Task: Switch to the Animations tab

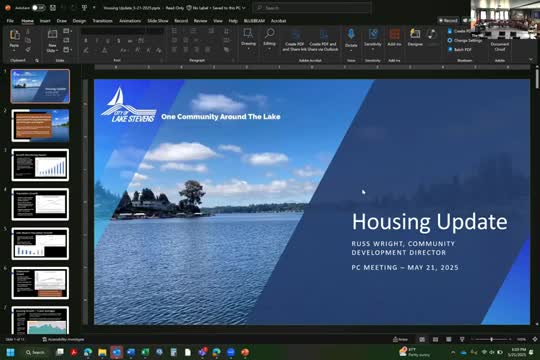Action: 130,21
